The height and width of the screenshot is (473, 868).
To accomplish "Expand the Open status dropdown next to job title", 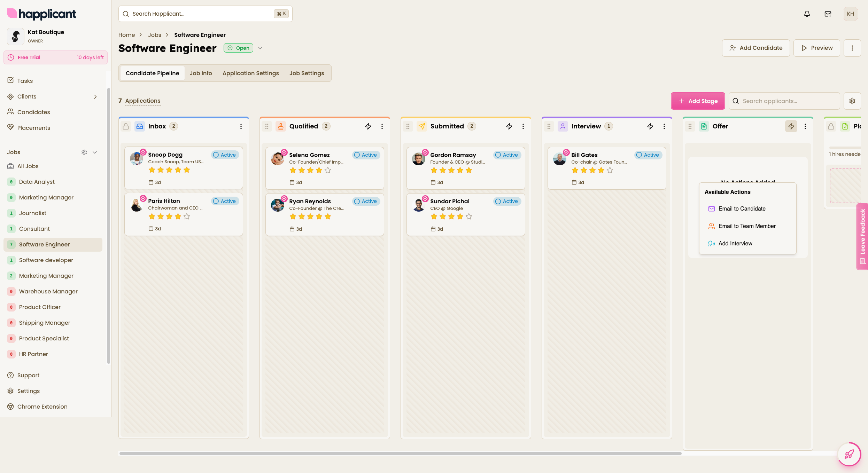I will click(260, 48).
